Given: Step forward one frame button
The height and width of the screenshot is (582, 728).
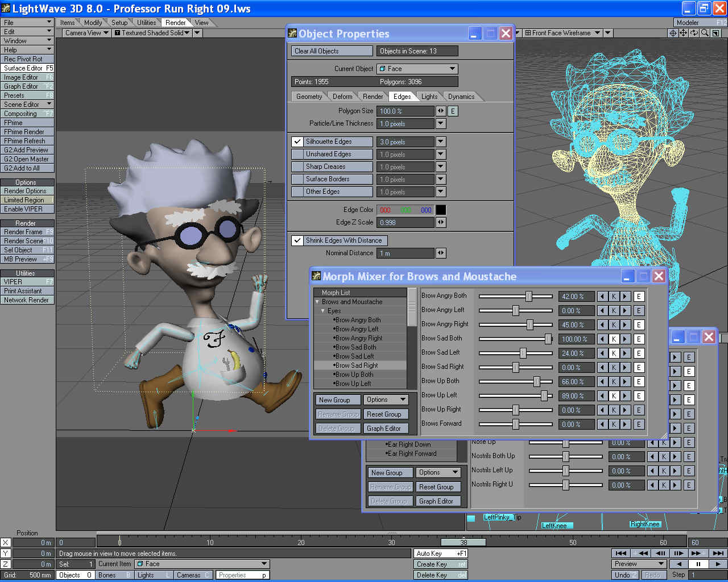Looking at the screenshot, I should pos(679,553).
